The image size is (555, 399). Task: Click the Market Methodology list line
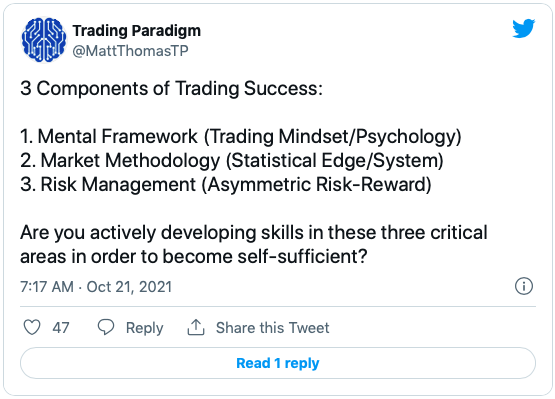[x=232, y=160]
